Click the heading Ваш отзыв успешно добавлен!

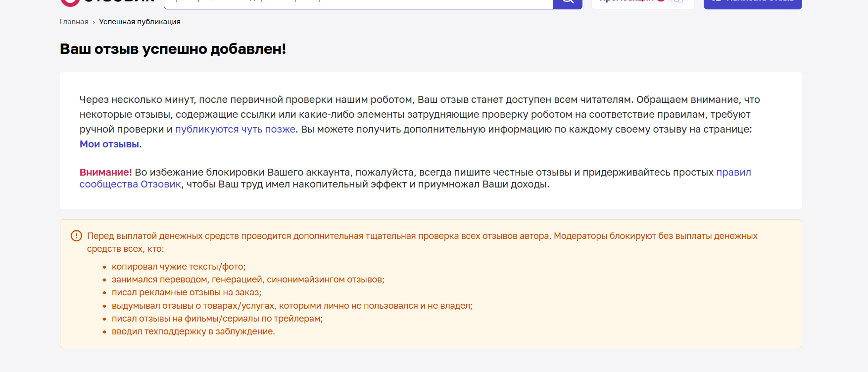(x=173, y=49)
